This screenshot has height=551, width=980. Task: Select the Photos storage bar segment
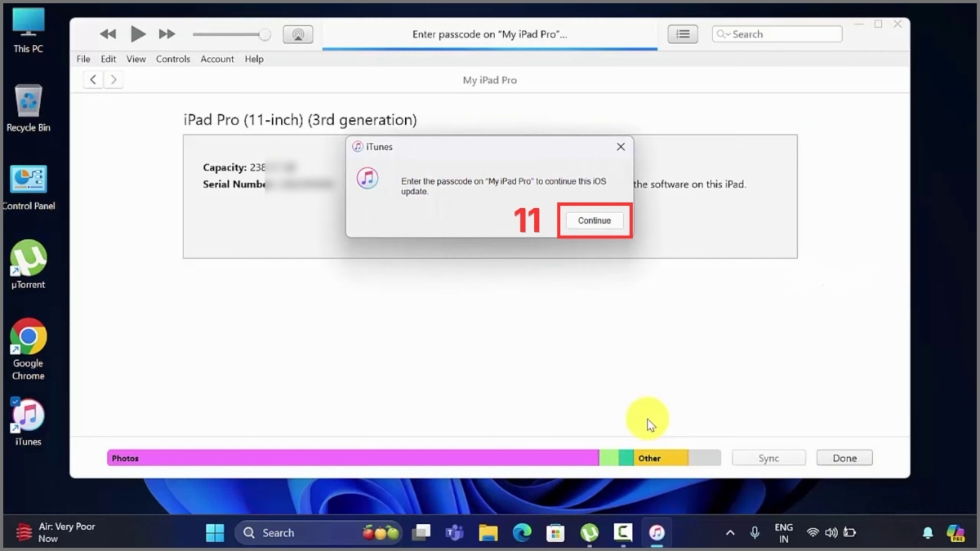pyautogui.click(x=353, y=458)
